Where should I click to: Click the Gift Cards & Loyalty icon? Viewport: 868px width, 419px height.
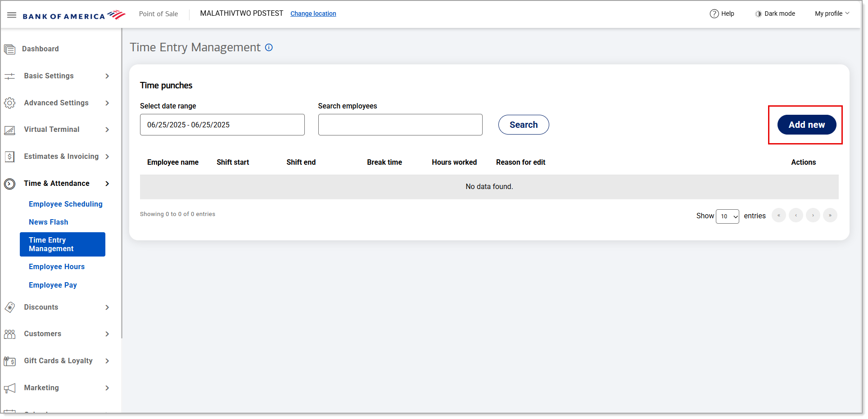[9, 361]
